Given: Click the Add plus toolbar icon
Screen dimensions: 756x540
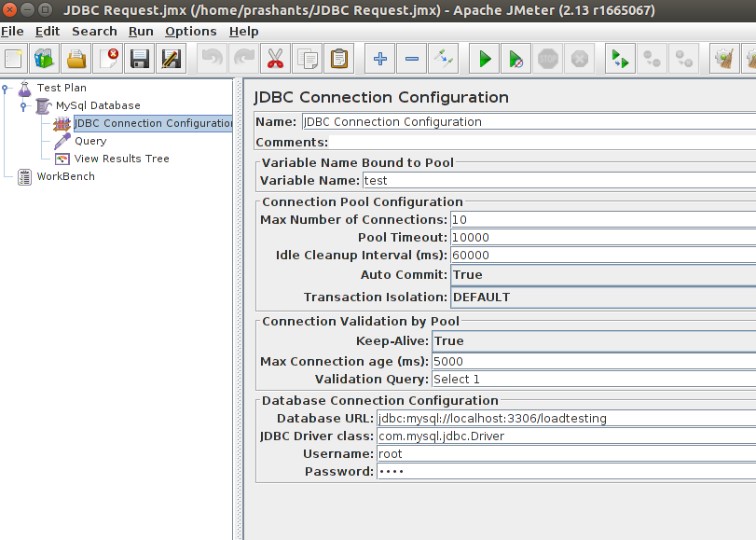Looking at the screenshot, I should [379, 59].
